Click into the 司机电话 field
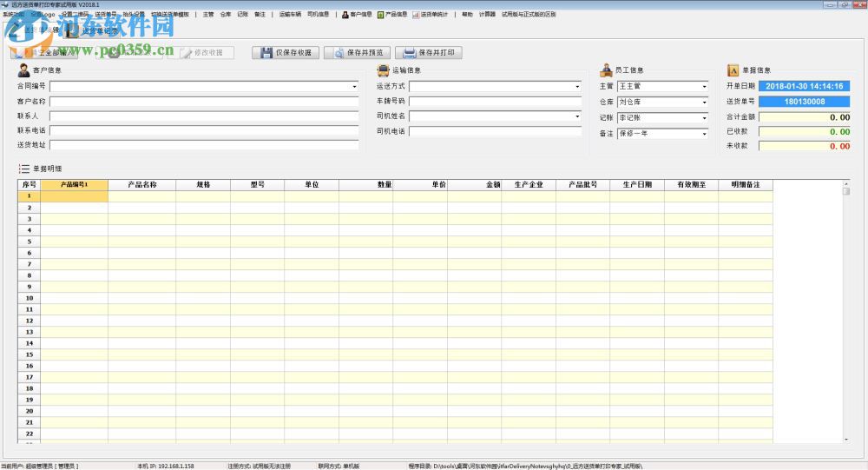The height and width of the screenshot is (470, 868). coord(496,131)
